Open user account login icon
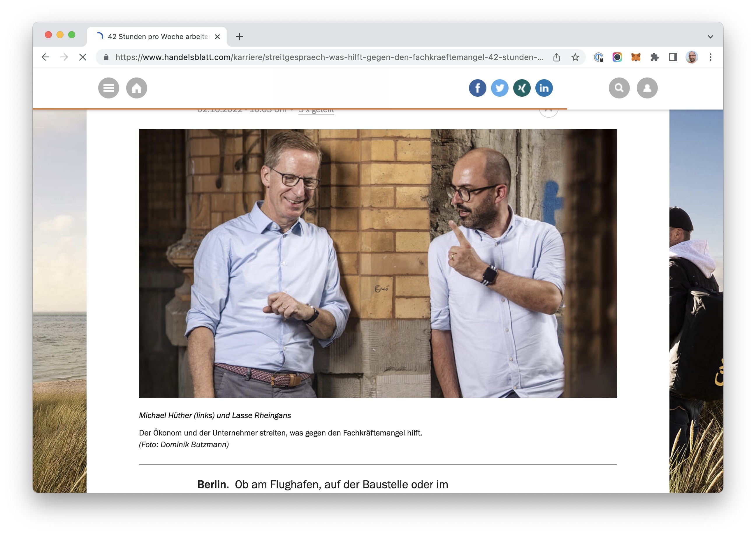 pos(647,88)
